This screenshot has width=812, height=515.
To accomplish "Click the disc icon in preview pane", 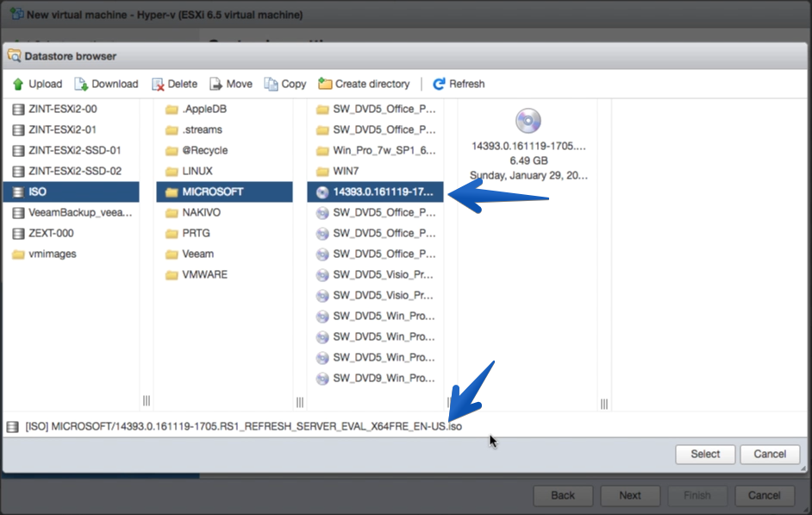I will pos(528,121).
